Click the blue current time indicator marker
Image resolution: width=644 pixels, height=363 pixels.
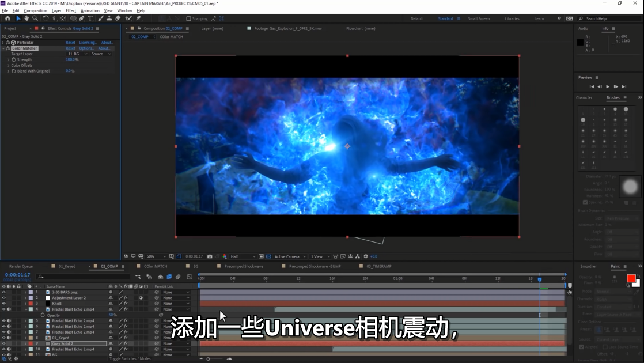(540, 279)
